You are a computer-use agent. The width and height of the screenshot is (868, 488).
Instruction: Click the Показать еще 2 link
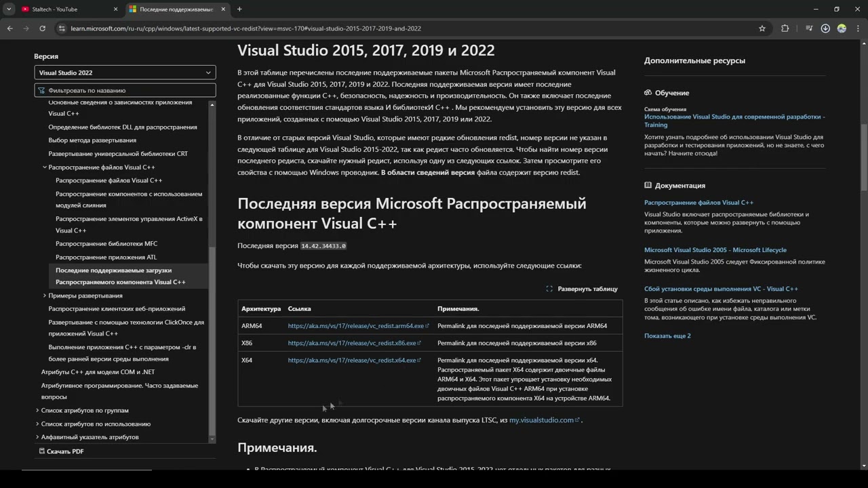point(667,336)
